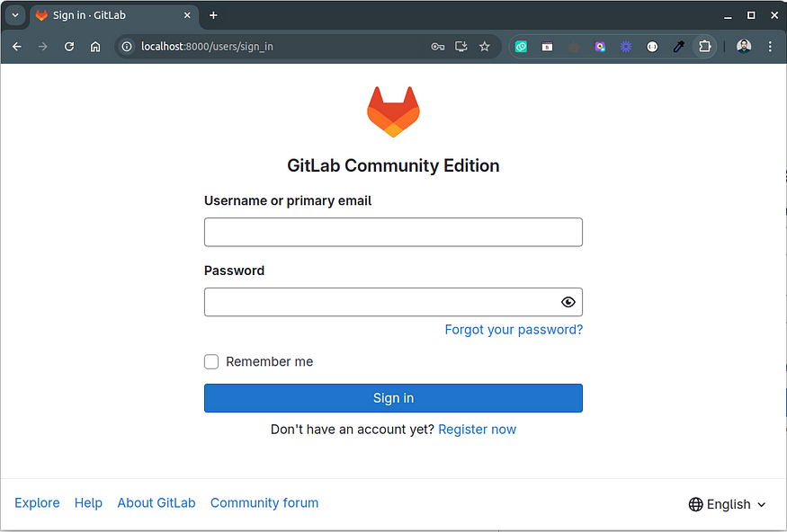Enable the Remember me checkbox

coord(211,361)
